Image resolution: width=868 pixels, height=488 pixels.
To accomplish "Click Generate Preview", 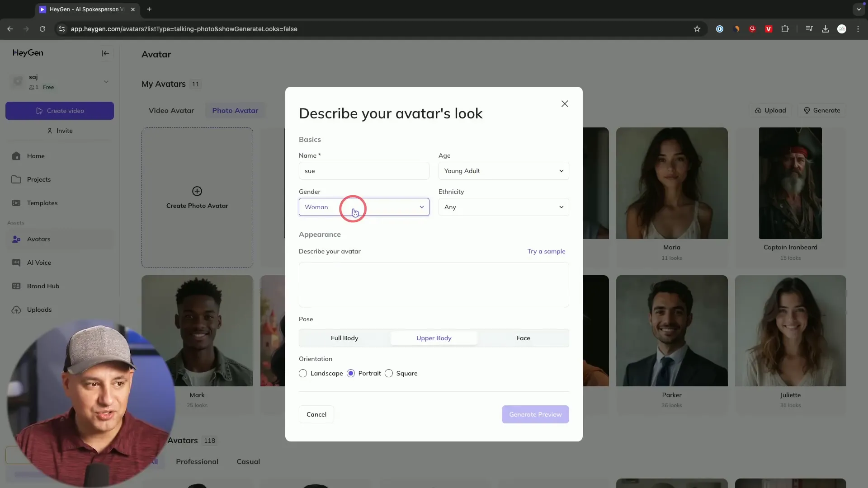I will coord(535,414).
